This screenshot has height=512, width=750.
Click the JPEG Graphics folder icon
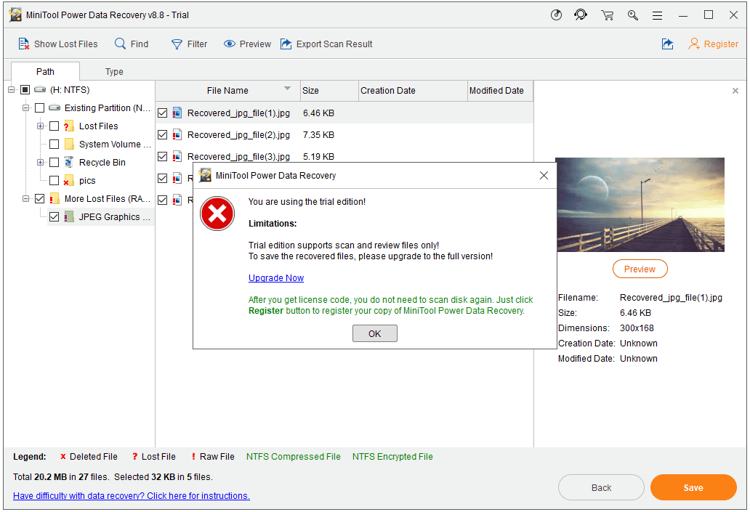[69, 217]
